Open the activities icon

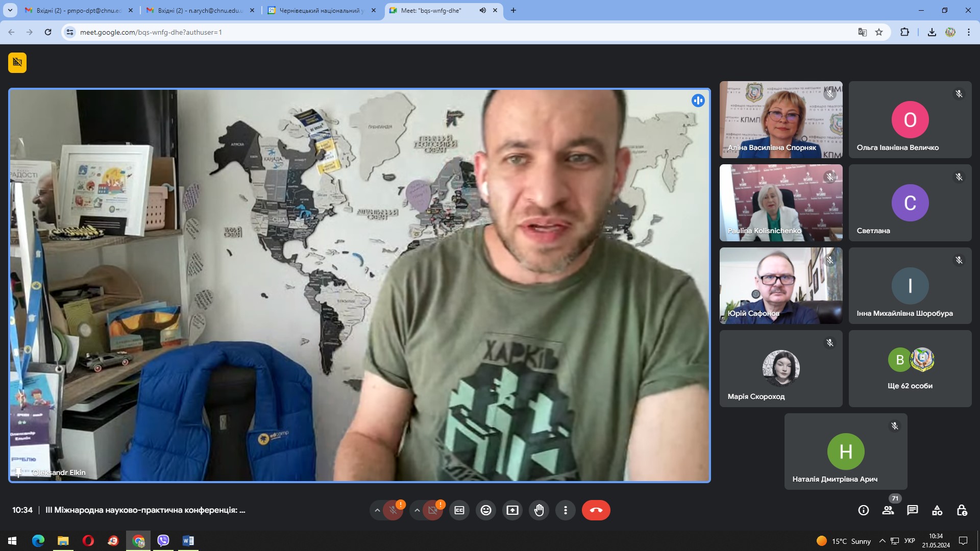point(937,510)
